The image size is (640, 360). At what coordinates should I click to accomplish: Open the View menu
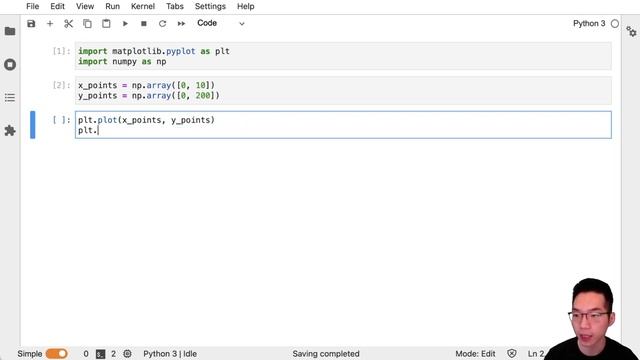[x=85, y=7]
